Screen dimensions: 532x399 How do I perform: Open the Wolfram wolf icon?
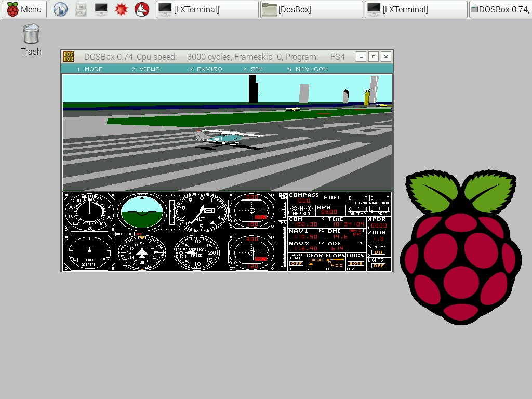[x=142, y=9]
